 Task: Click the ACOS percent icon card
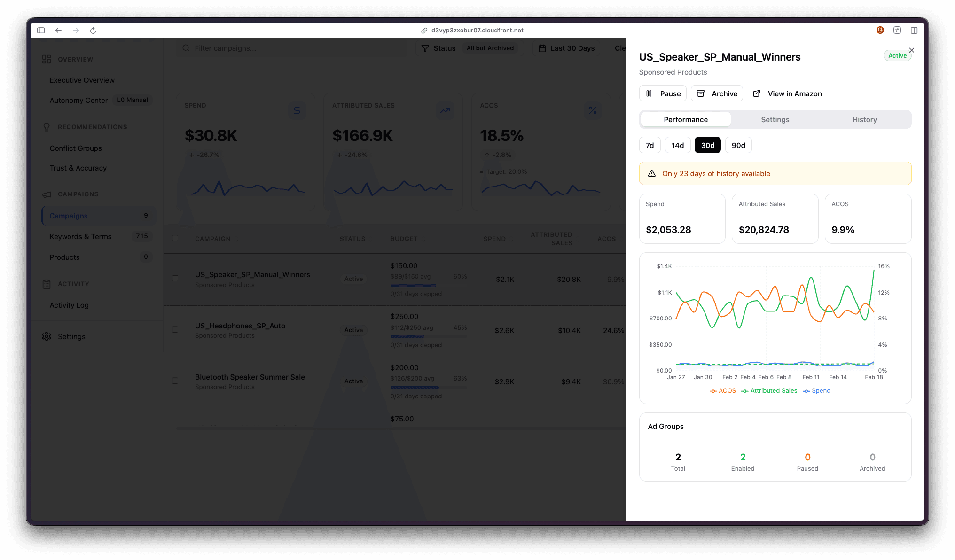[592, 110]
